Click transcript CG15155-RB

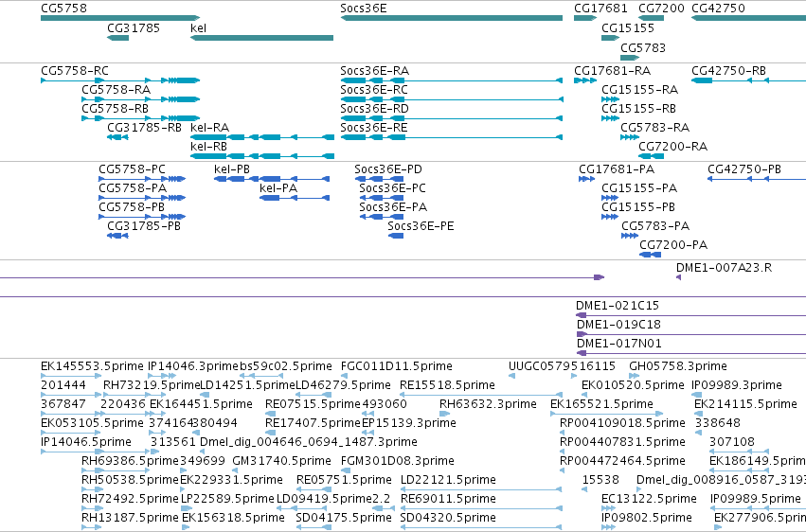pyautogui.click(x=610, y=118)
